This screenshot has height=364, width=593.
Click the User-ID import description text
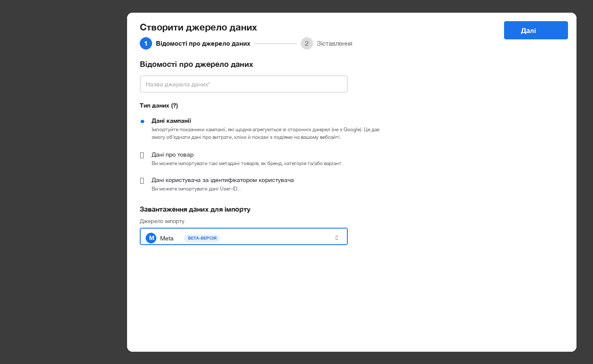click(x=196, y=189)
